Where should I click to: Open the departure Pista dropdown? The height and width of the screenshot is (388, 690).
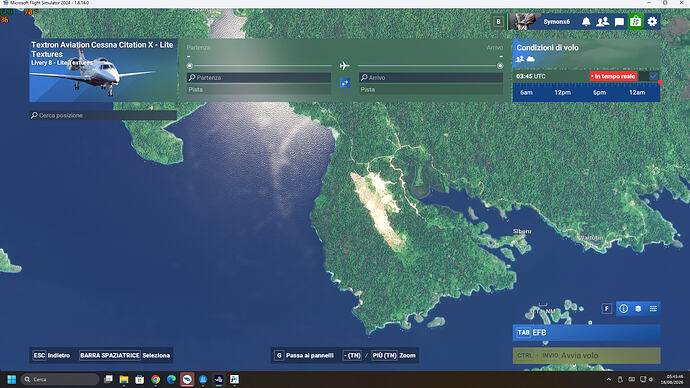[x=259, y=89]
